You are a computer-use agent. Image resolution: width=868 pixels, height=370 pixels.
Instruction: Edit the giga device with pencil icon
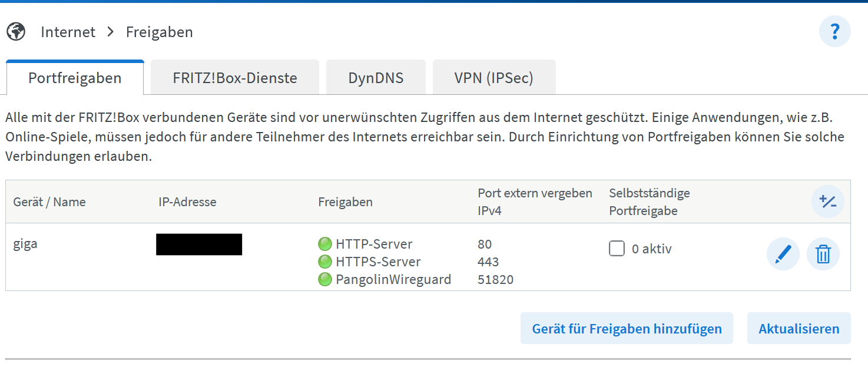pos(783,255)
